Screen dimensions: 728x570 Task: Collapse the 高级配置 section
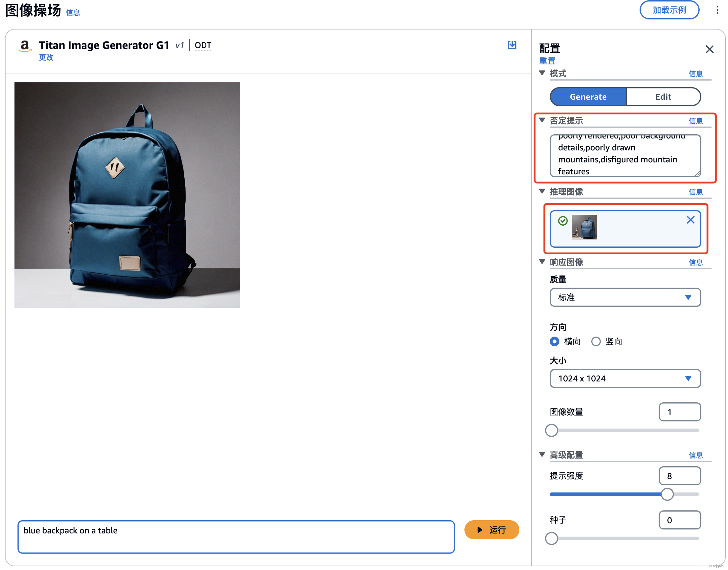pos(542,454)
